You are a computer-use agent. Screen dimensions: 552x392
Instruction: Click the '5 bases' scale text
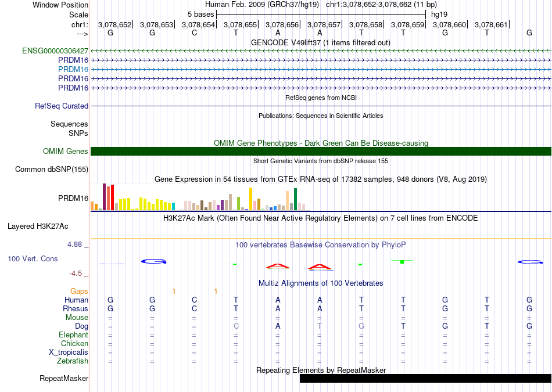coord(200,15)
